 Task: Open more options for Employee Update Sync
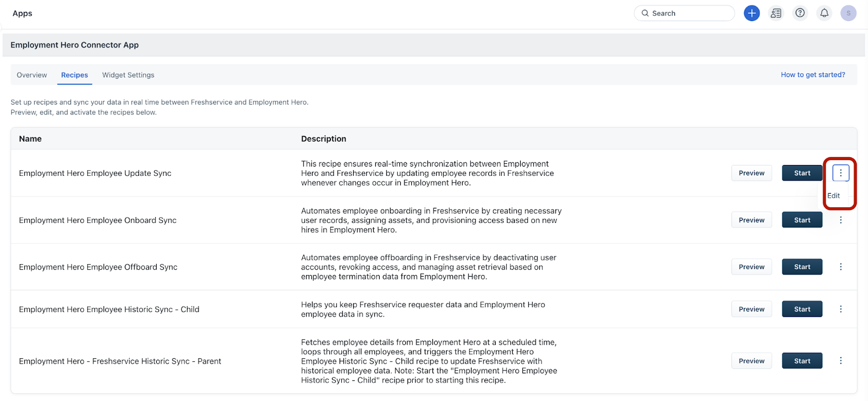[841, 173]
